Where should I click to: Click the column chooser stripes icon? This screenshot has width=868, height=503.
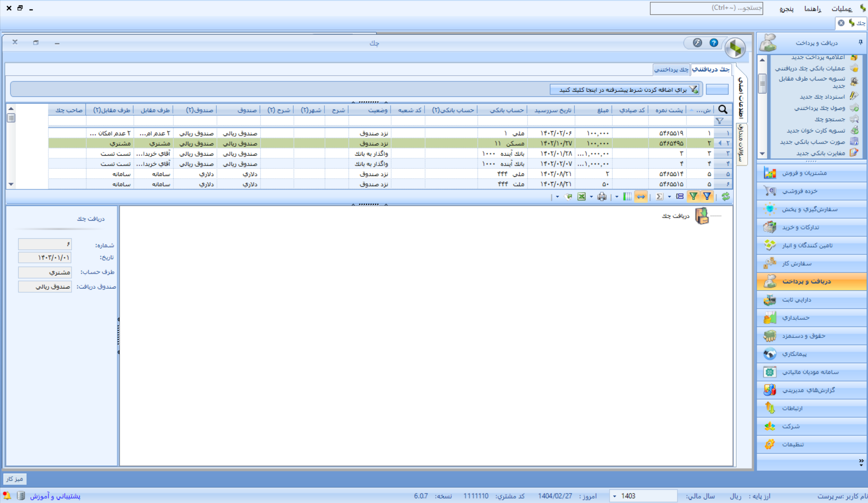(627, 196)
